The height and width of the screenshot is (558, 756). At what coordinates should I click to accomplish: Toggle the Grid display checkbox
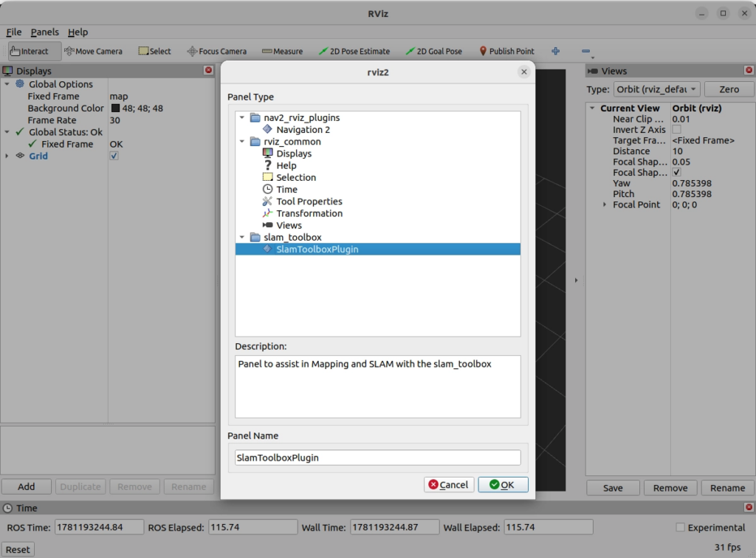tap(114, 156)
